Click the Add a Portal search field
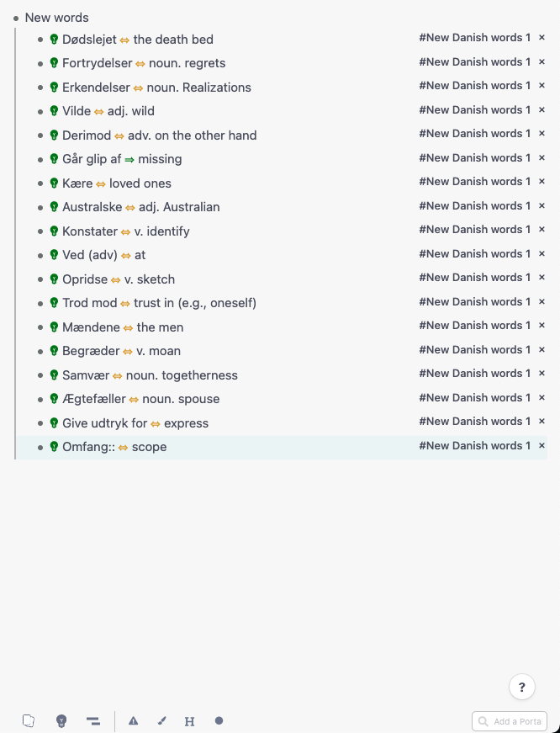This screenshot has width=560, height=733. pyautogui.click(x=515, y=721)
